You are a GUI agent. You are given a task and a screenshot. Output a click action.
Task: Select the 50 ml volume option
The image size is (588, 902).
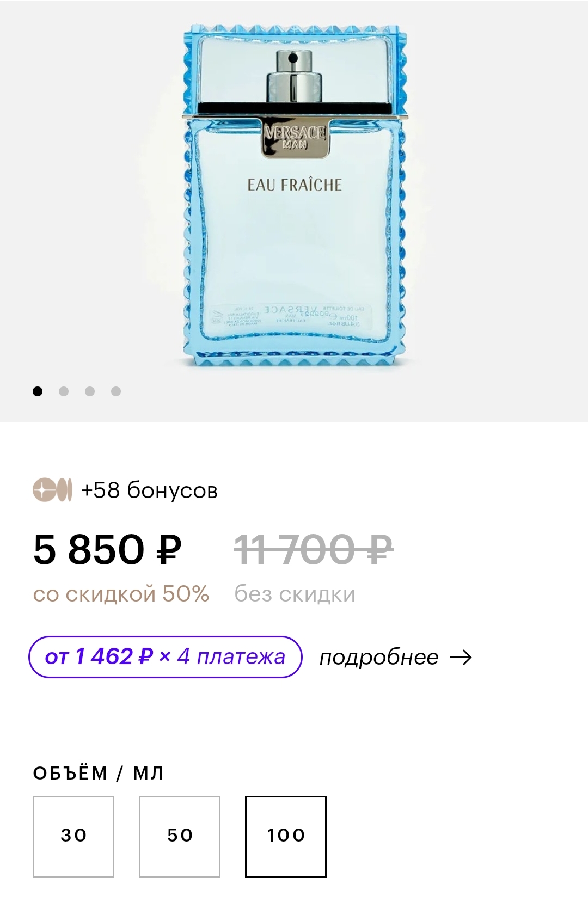click(180, 836)
